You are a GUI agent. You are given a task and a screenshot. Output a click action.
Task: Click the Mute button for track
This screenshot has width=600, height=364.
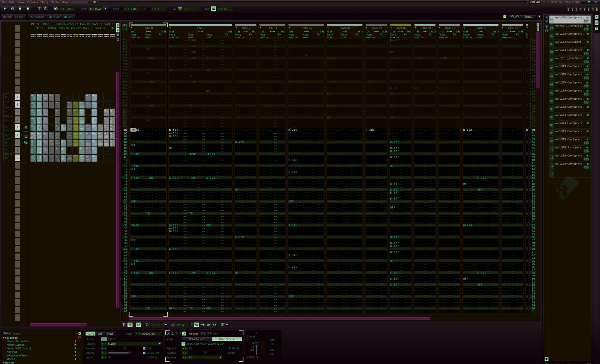pos(110,334)
